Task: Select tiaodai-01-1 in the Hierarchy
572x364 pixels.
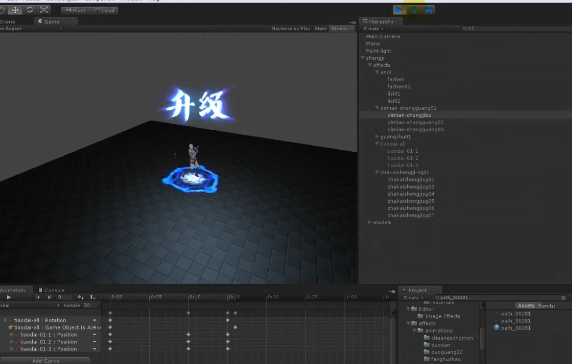Action: point(403,151)
